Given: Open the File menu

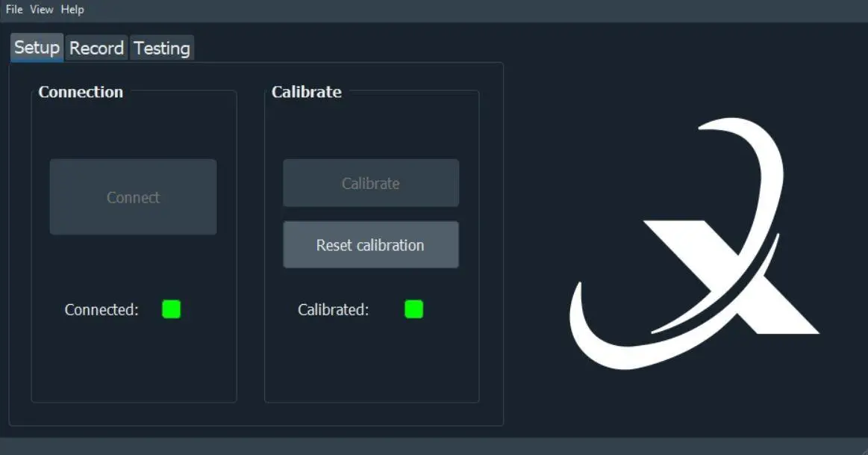Looking at the screenshot, I should tap(14, 10).
